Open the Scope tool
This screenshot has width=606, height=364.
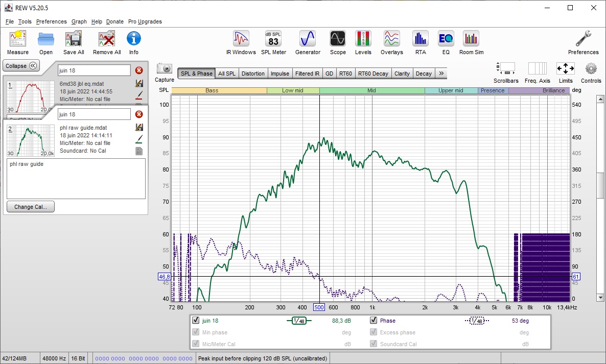pos(337,42)
